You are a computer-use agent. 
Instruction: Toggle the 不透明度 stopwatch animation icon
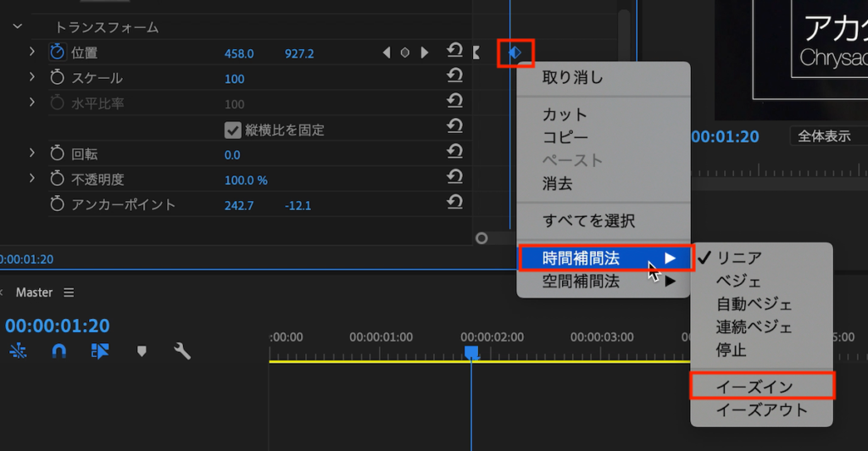(x=57, y=179)
